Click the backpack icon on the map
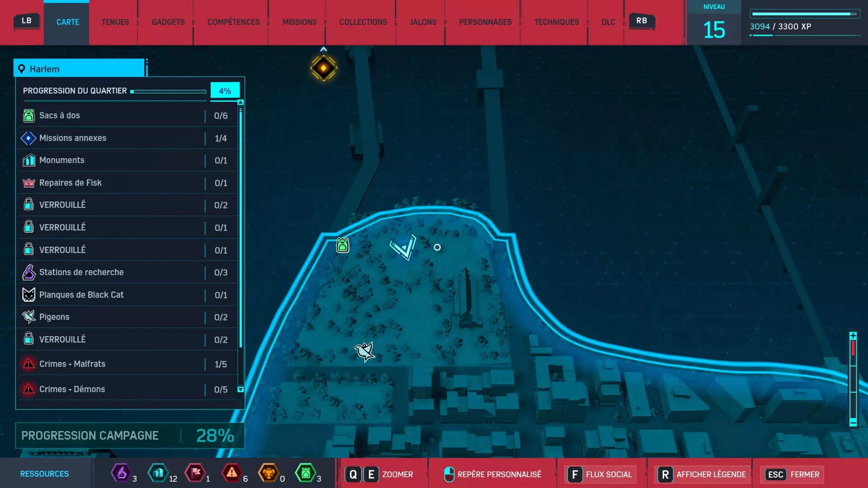This screenshot has height=488, width=868. pyautogui.click(x=343, y=245)
